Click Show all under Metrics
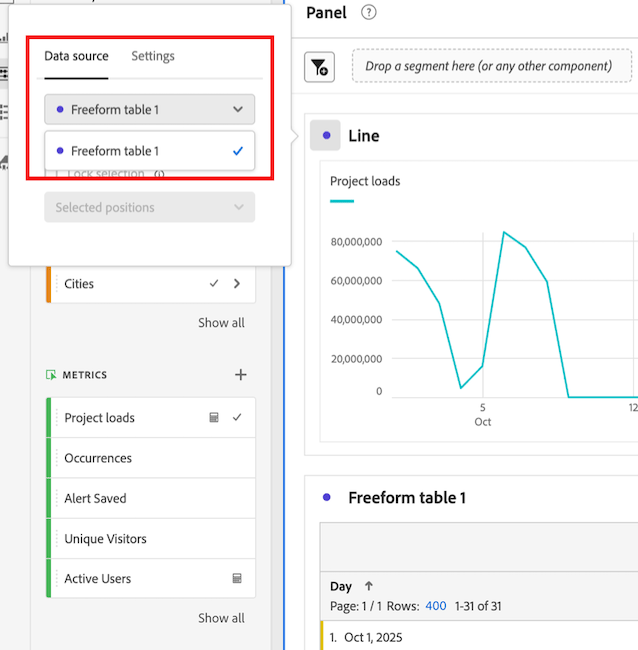 221,618
